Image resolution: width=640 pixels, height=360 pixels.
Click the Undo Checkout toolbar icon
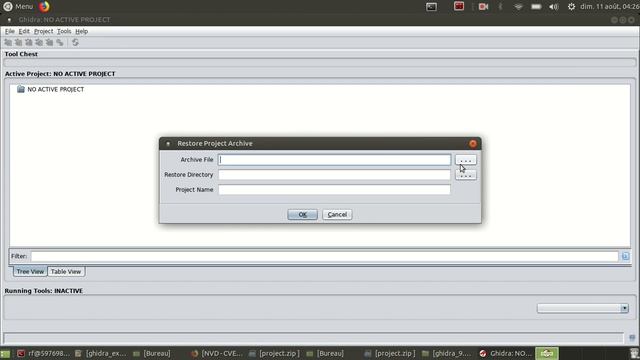click(x=49, y=42)
